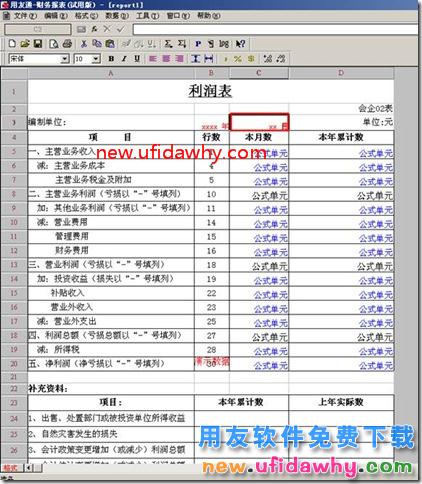The width and height of the screenshot is (422, 484).
Task: Click the 会企02表 cell
Action: [341, 109]
